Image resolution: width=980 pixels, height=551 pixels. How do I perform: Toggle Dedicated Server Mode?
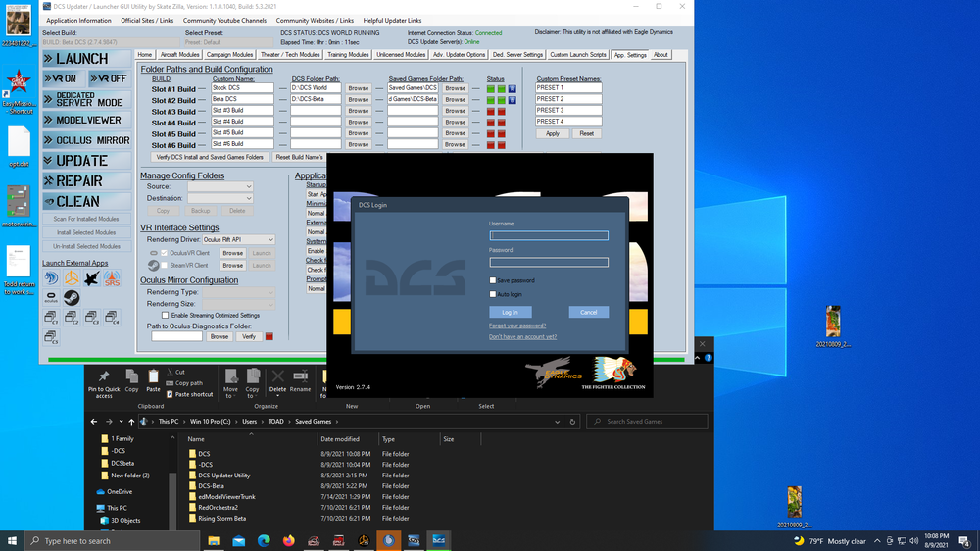point(87,99)
